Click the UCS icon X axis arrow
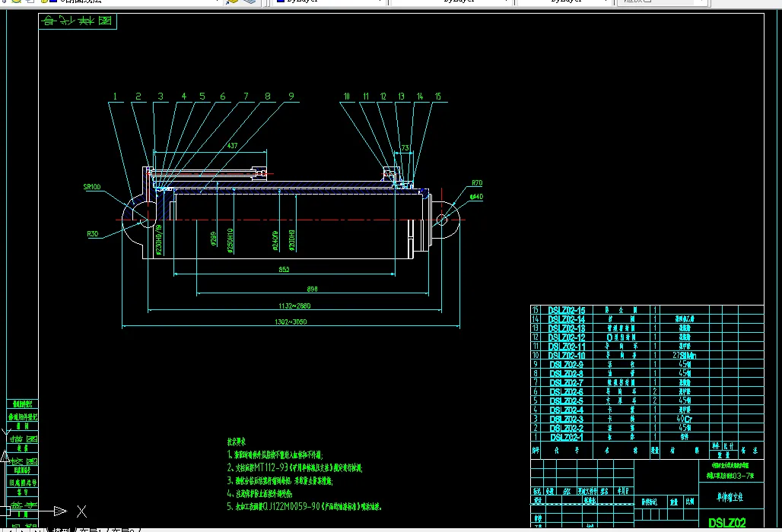Viewport: 782px width, 532px height. point(59,511)
